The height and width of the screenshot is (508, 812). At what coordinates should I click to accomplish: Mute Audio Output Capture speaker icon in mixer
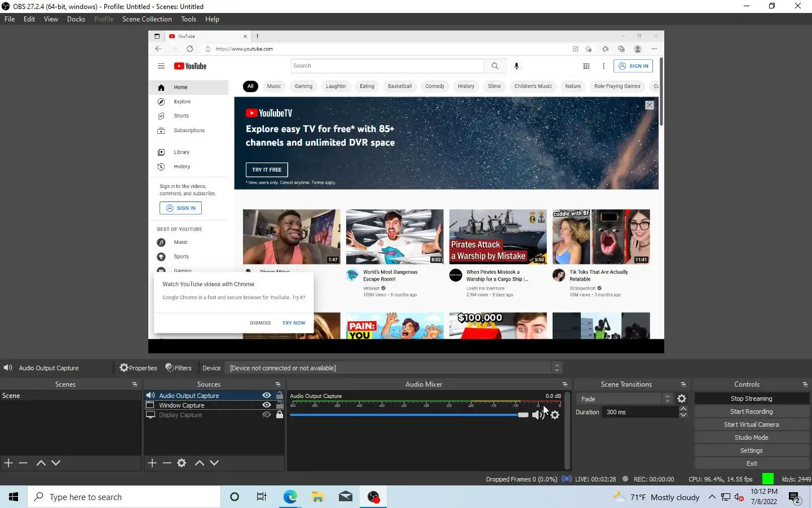click(x=537, y=415)
